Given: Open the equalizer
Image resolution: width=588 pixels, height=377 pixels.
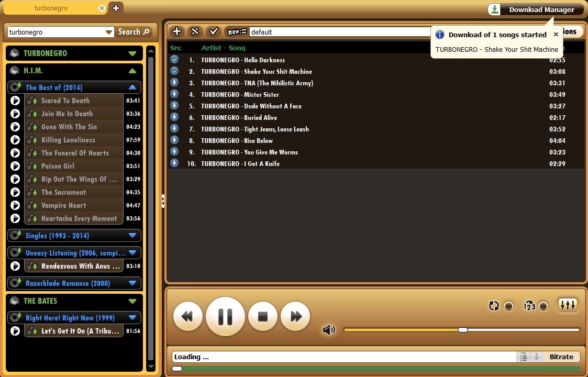Looking at the screenshot, I should point(568,305).
